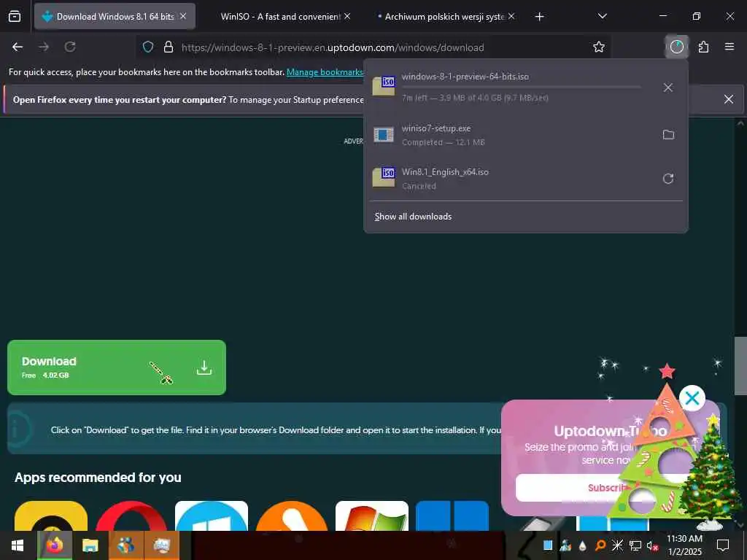The image size is (747, 560).
Task: Bookmark this page with the star
Action: pos(599,47)
